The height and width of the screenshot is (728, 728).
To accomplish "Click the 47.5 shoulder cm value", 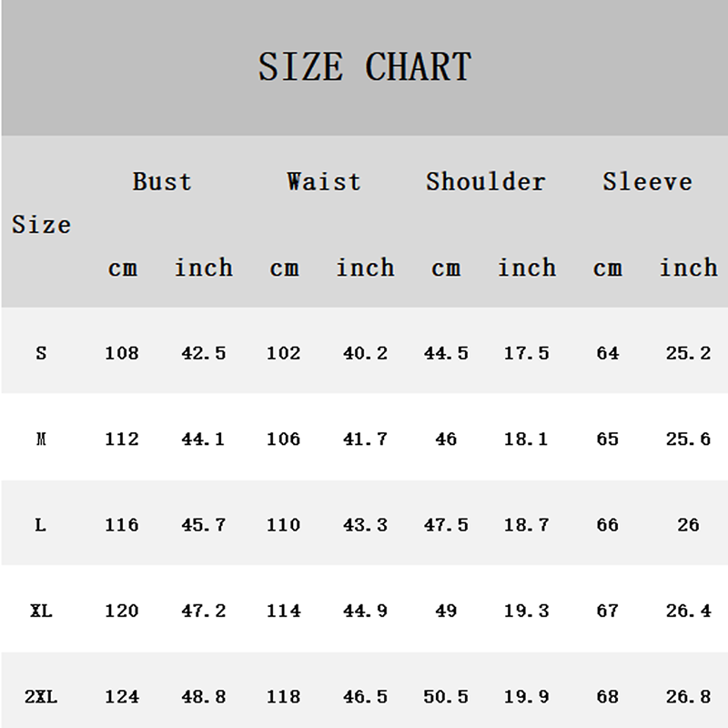I will tap(446, 525).
